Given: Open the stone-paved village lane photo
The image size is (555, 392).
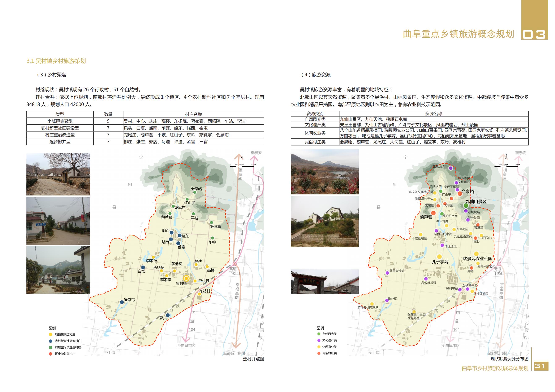Looking at the screenshot, I should click(58, 174).
